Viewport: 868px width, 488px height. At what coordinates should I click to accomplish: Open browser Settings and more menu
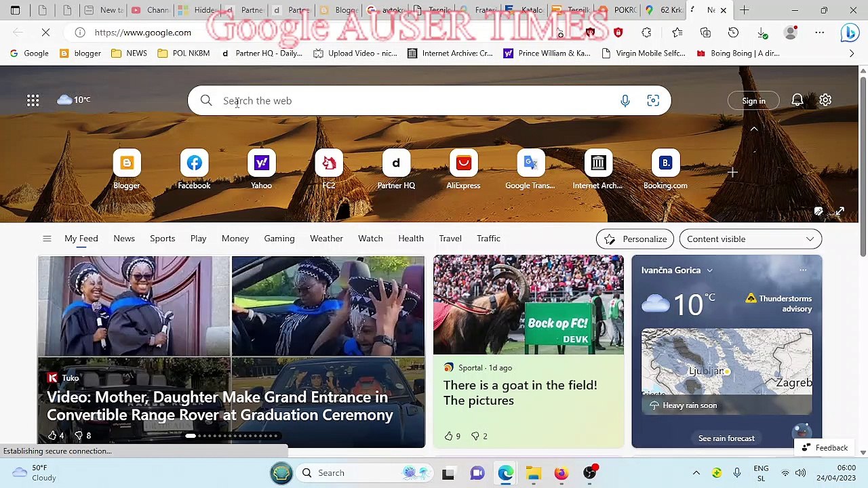pos(819,33)
